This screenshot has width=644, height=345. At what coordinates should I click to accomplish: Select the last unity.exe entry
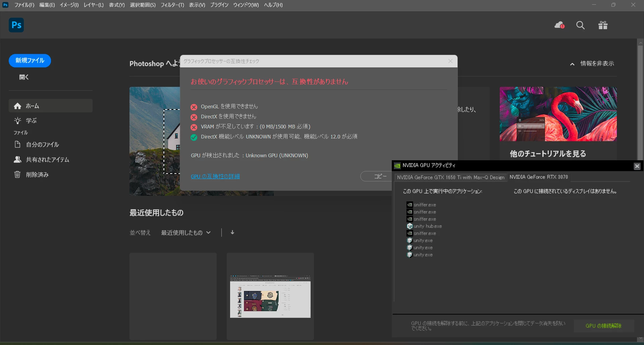[x=420, y=255]
